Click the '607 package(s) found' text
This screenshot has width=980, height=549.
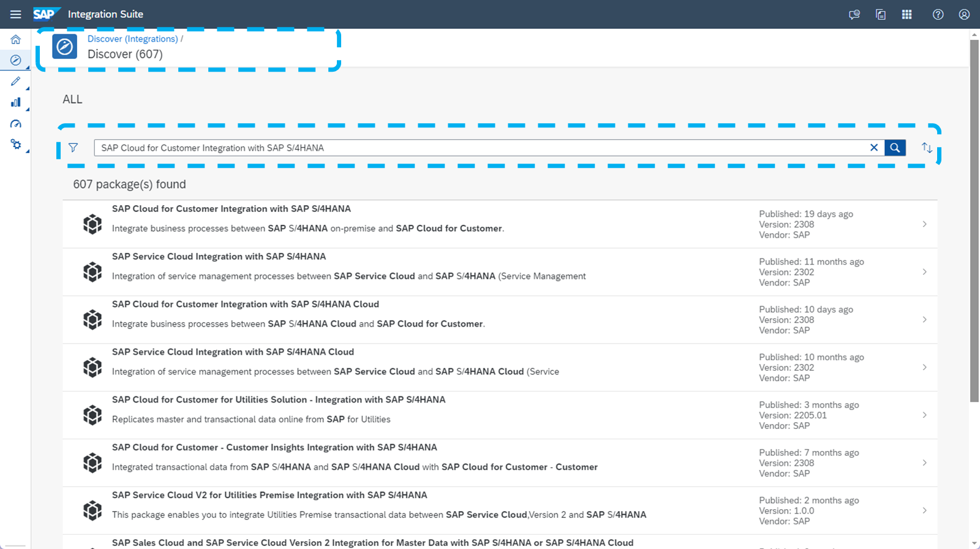tap(129, 184)
